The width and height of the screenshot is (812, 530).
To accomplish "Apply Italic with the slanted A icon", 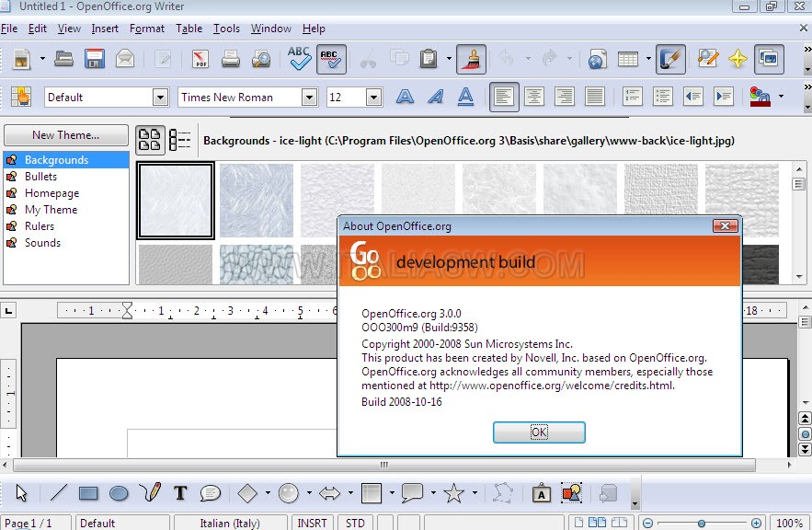I will pyautogui.click(x=436, y=97).
